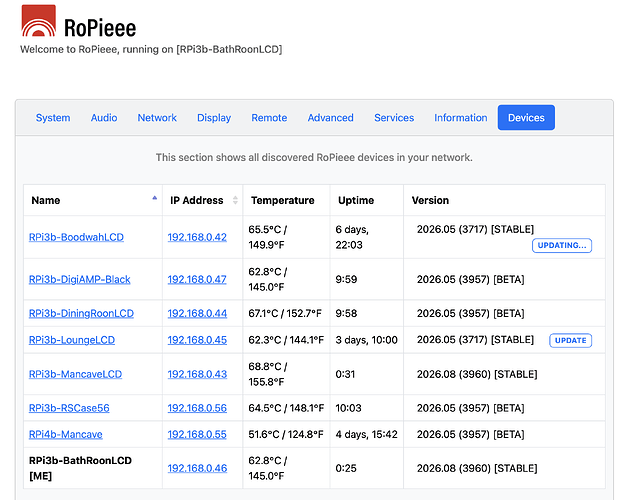
Task: Click temperature 51.6°C / 124.8°F
Action: coord(286,434)
